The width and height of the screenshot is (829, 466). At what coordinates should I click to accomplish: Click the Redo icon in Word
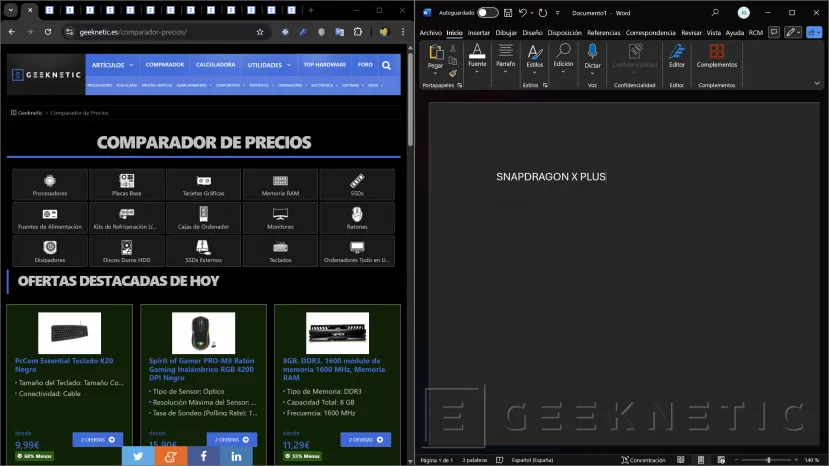pyautogui.click(x=543, y=13)
